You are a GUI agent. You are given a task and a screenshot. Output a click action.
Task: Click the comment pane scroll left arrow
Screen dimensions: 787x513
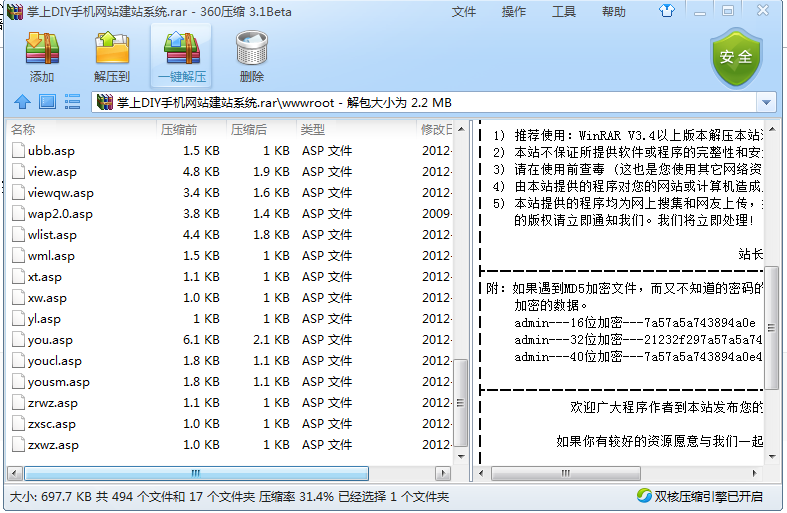[x=481, y=473]
